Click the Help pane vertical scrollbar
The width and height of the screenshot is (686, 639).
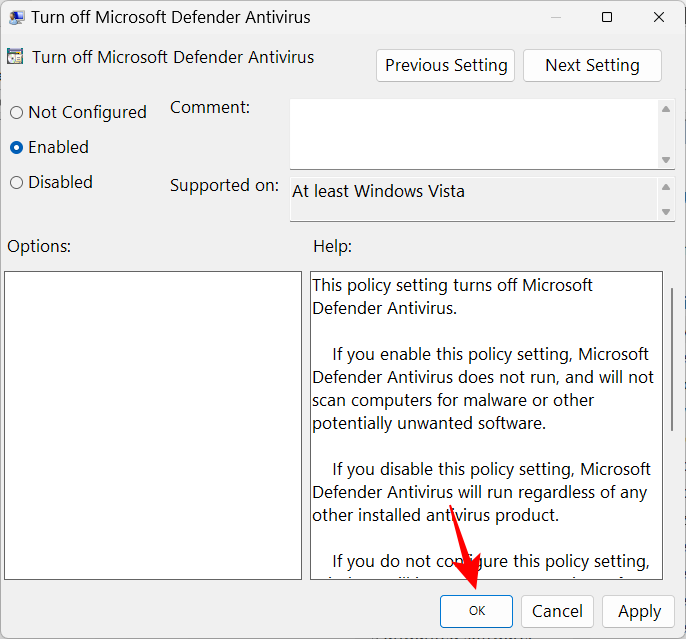tap(670, 425)
